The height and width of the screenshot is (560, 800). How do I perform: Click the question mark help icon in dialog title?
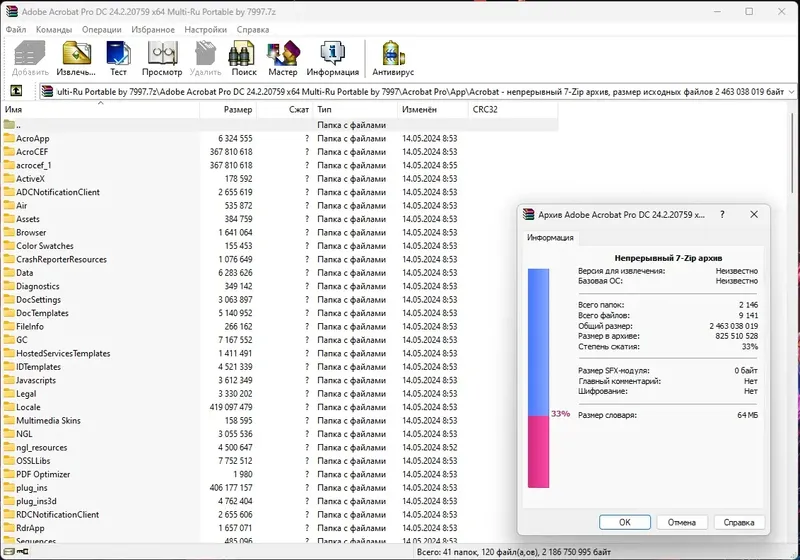[722, 215]
